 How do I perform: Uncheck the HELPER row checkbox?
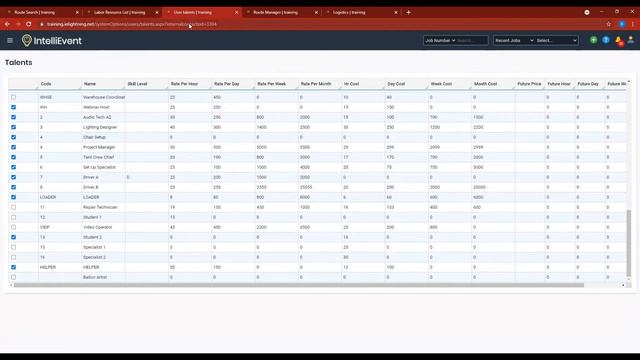(13, 267)
